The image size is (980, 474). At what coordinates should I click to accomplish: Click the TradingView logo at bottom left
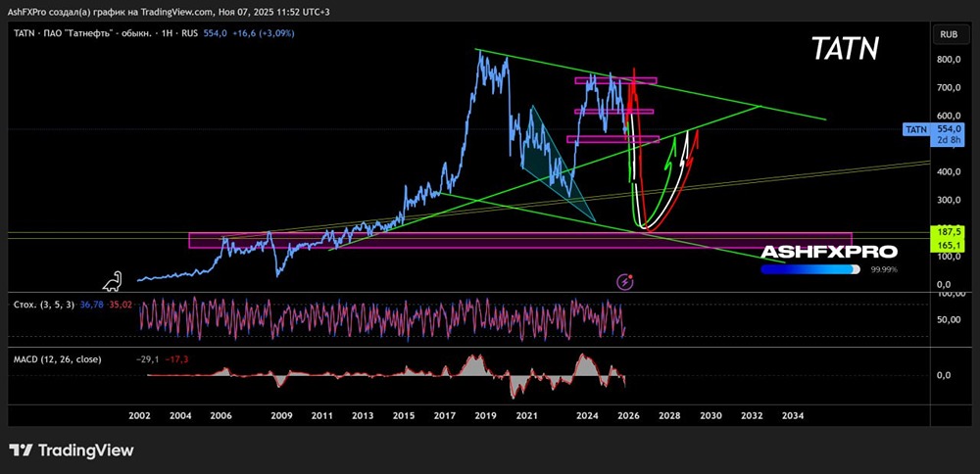pos(72,450)
